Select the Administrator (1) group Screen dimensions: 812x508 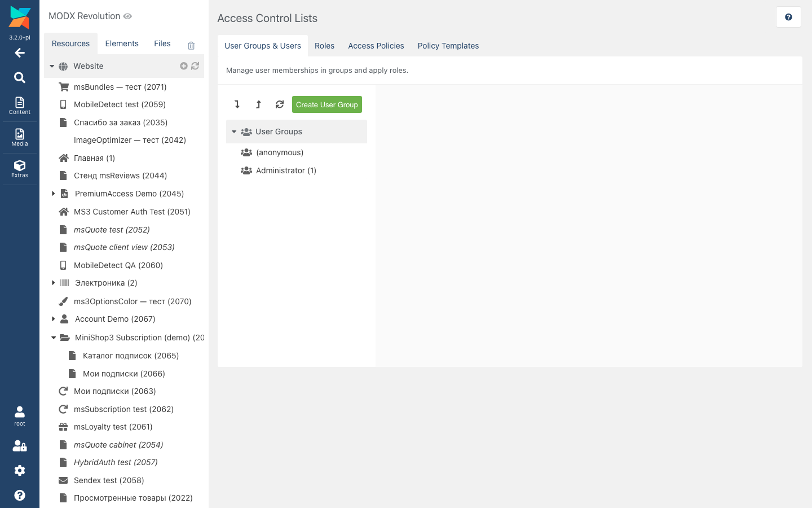click(x=286, y=170)
